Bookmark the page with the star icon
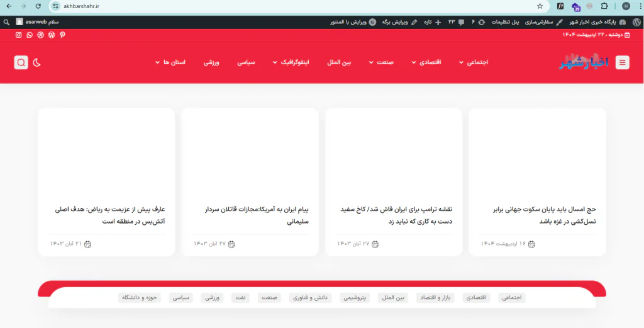The width and height of the screenshot is (644, 328). [540, 6]
